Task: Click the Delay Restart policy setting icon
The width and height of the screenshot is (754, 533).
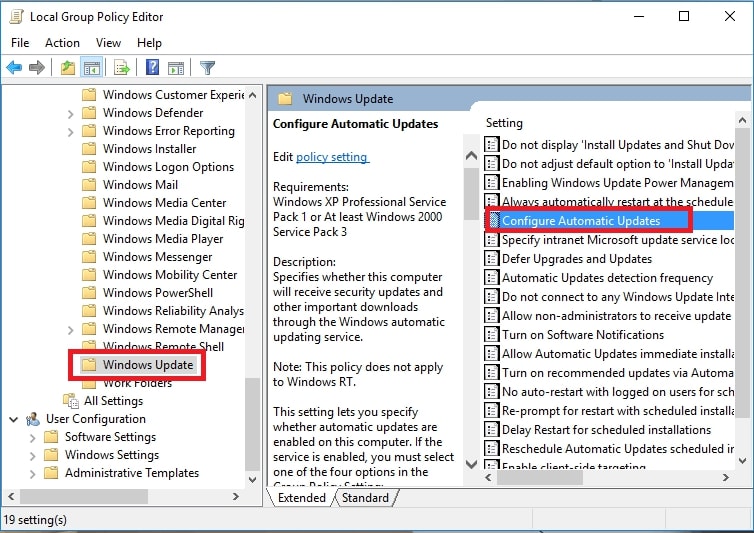Action: point(491,430)
